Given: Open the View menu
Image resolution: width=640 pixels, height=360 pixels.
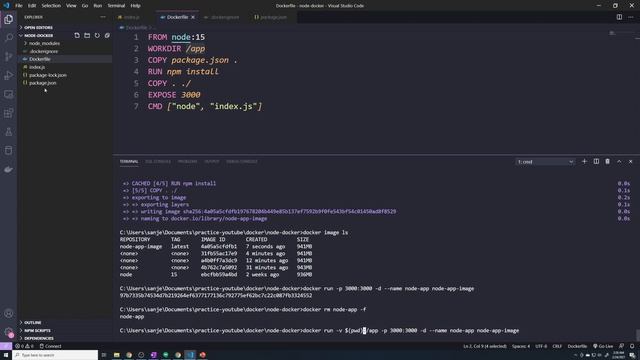Looking at the screenshot, I should [x=71, y=6].
